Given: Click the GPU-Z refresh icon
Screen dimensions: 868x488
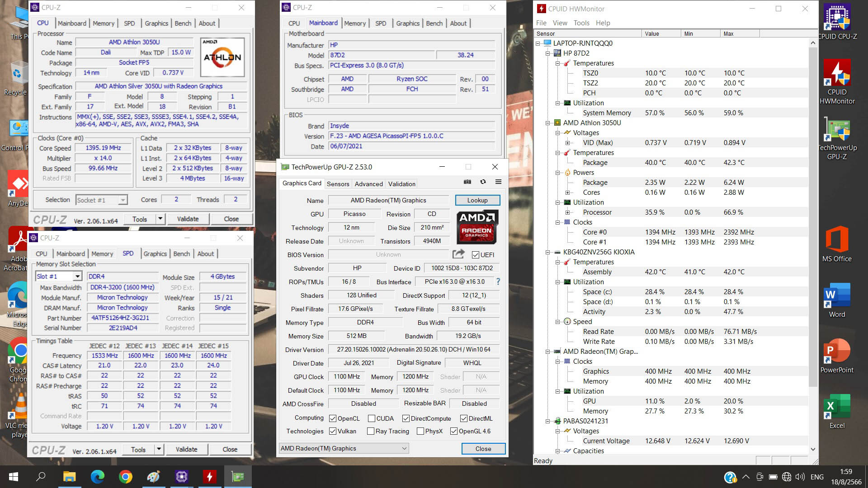Looking at the screenshot, I should pos(483,182).
